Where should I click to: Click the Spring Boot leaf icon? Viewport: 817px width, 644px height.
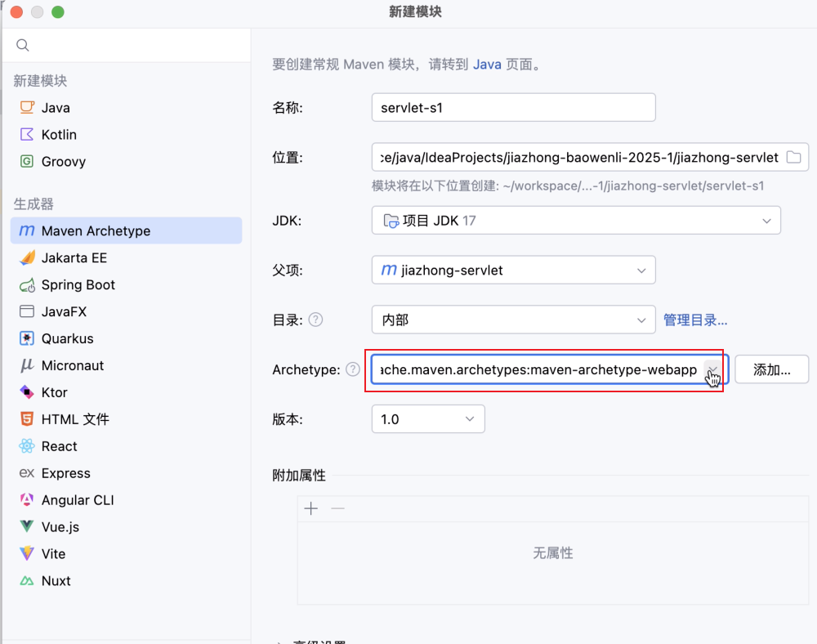pos(27,285)
